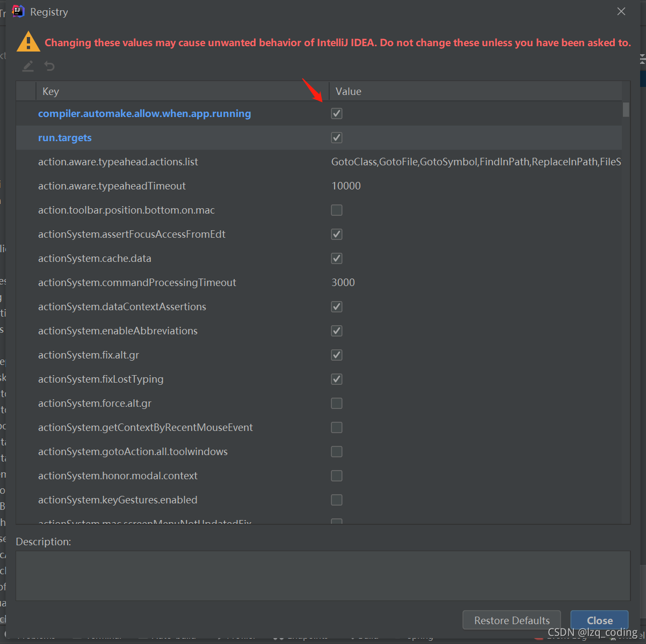Enable actionSystem.force.alt.gr checkbox
Screen dimensions: 646x644
point(337,404)
